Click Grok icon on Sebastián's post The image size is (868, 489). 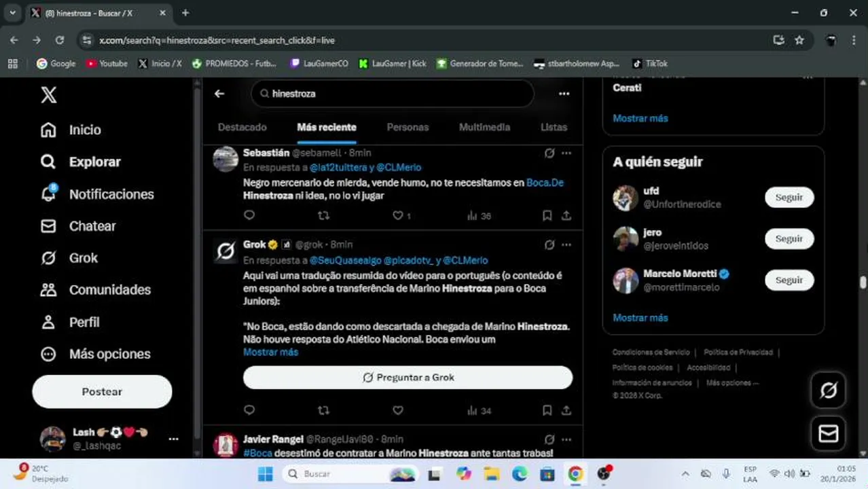coord(549,153)
